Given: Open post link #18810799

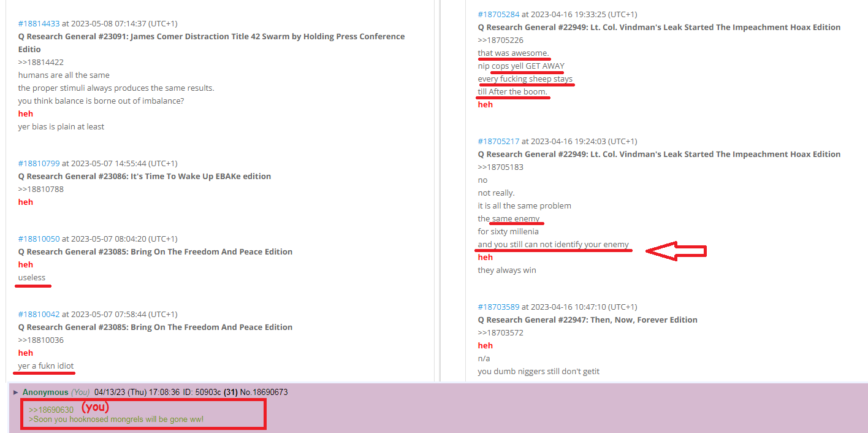Looking at the screenshot, I should click(x=39, y=164).
